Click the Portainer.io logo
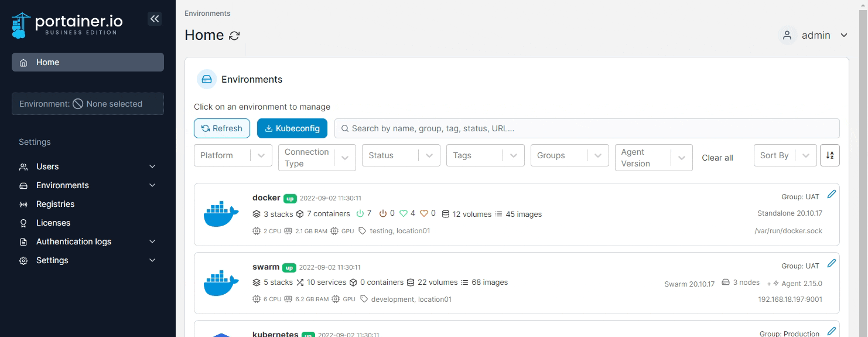 tap(67, 25)
